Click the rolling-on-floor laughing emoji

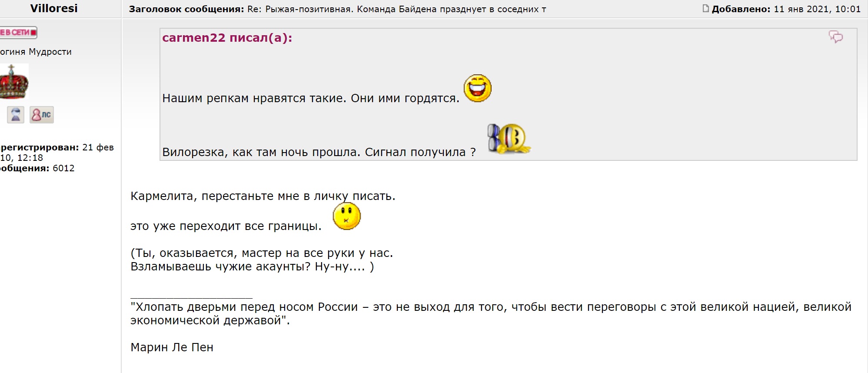click(509, 139)
